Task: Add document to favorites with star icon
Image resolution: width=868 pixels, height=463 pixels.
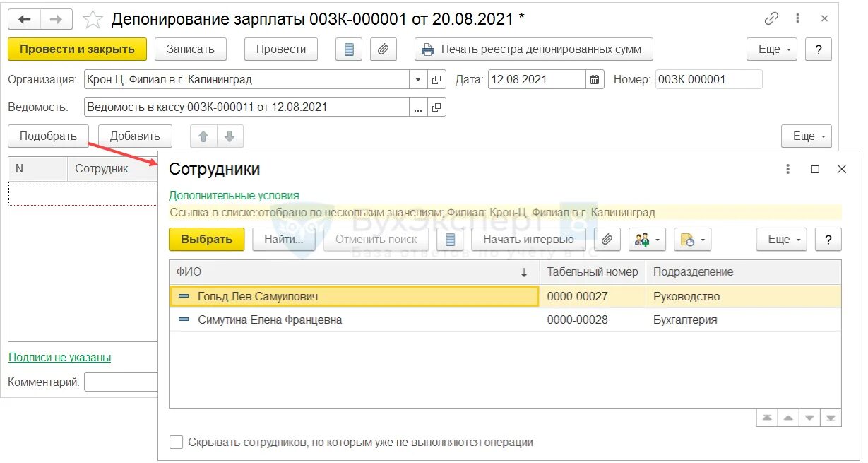Action: [x=93, y=19]
